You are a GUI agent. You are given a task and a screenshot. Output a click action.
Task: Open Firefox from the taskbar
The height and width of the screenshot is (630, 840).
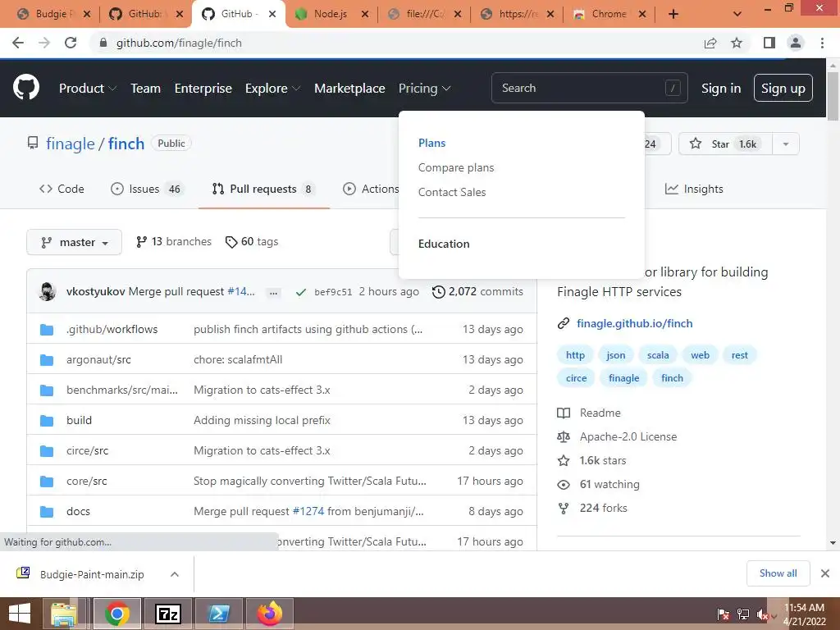click(269, 614)
